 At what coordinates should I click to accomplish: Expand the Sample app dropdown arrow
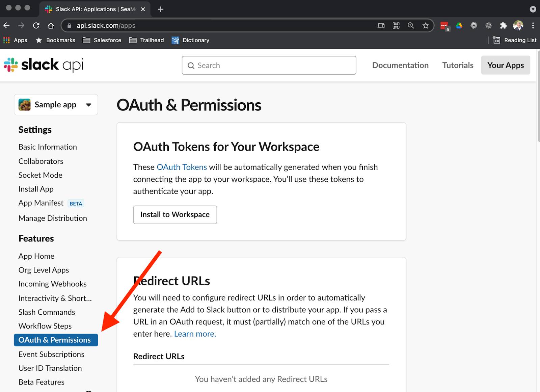click(88, 105)
